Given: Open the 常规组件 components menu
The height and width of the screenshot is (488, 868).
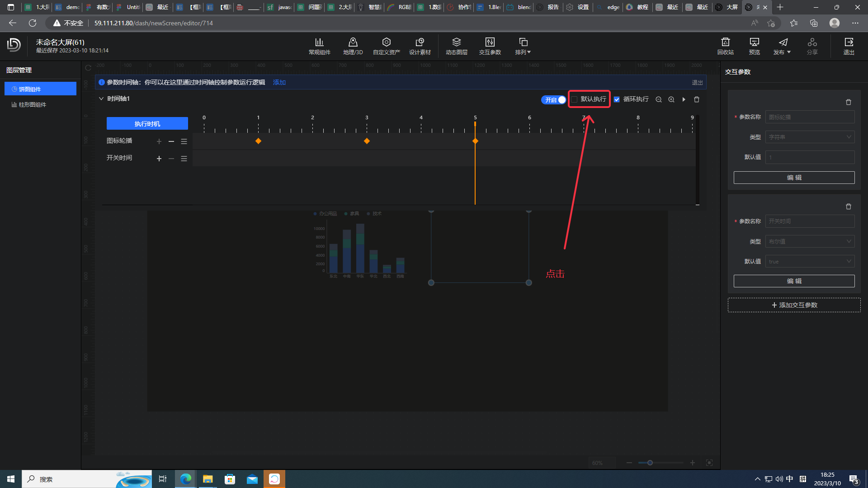Looking at the screenshot, I should (x=319, y=46).
